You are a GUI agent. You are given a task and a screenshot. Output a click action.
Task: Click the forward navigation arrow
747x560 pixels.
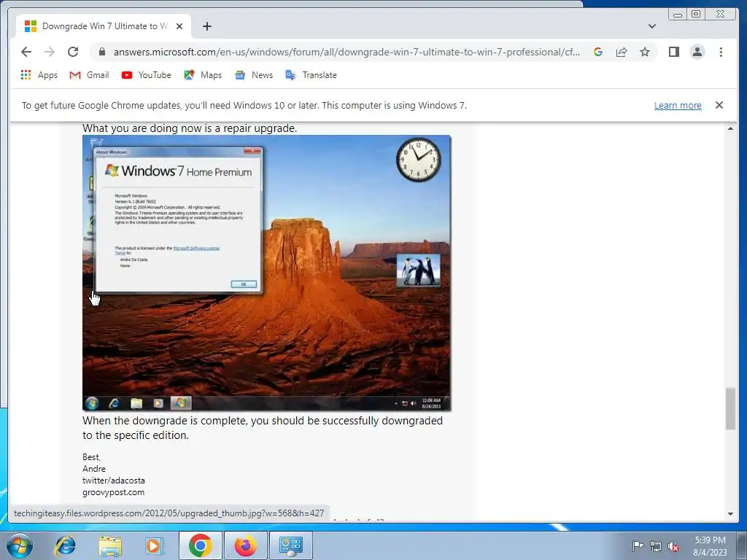click(x=50, y=52)
